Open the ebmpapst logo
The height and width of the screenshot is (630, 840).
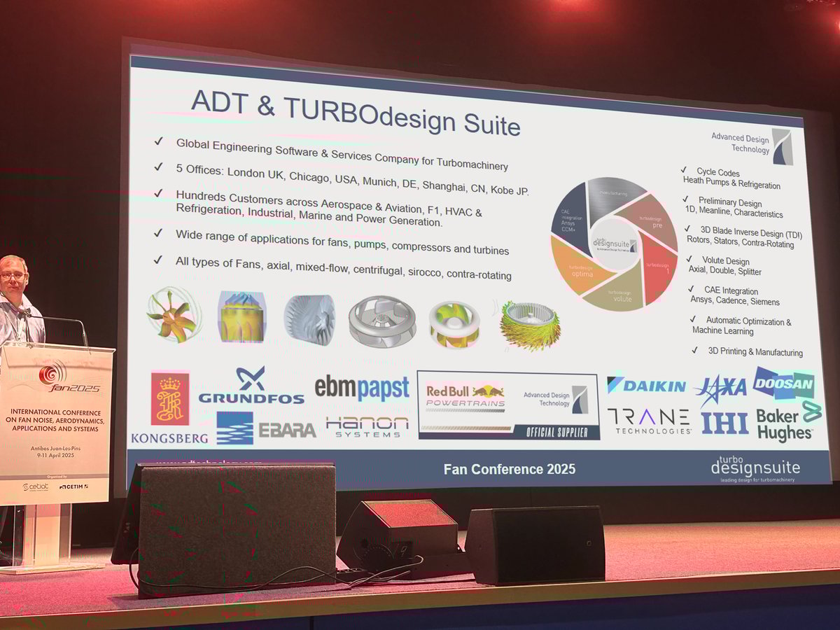click(x=362, y=388)
